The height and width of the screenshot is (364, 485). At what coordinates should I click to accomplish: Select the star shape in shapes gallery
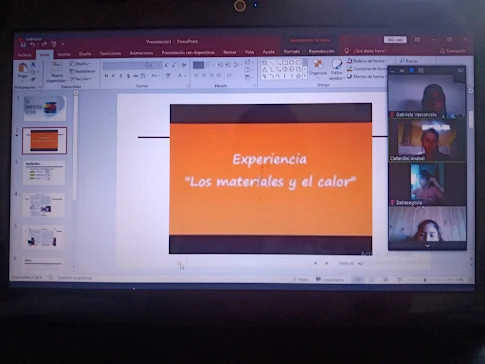point(298,76)
